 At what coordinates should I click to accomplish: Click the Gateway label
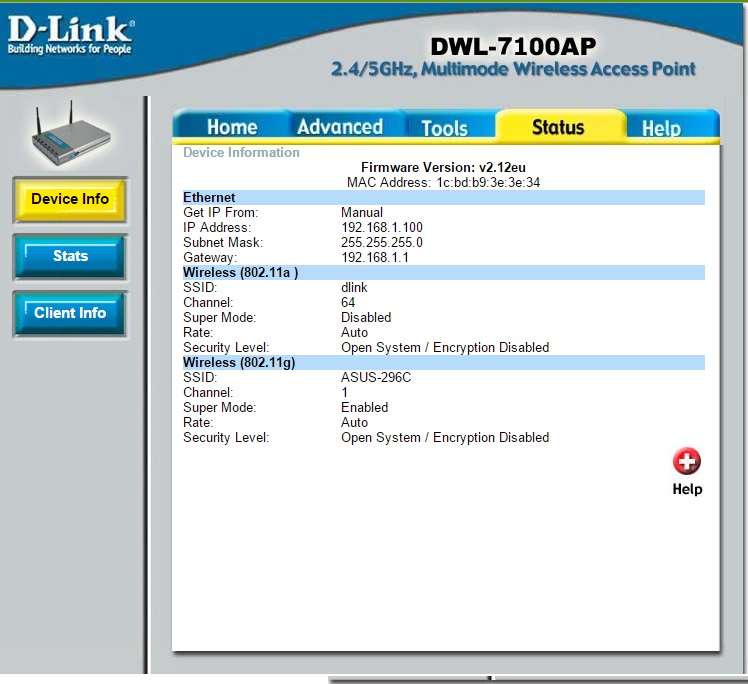210,258
